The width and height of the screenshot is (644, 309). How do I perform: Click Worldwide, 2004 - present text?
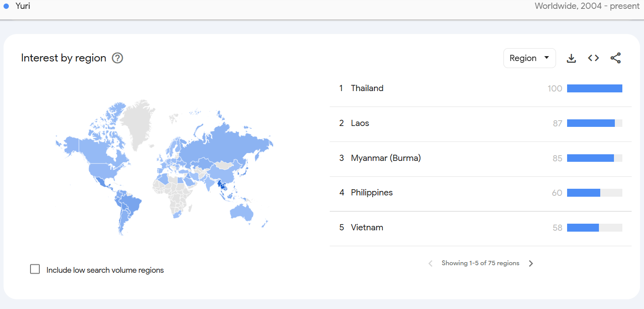pos(587,6)
